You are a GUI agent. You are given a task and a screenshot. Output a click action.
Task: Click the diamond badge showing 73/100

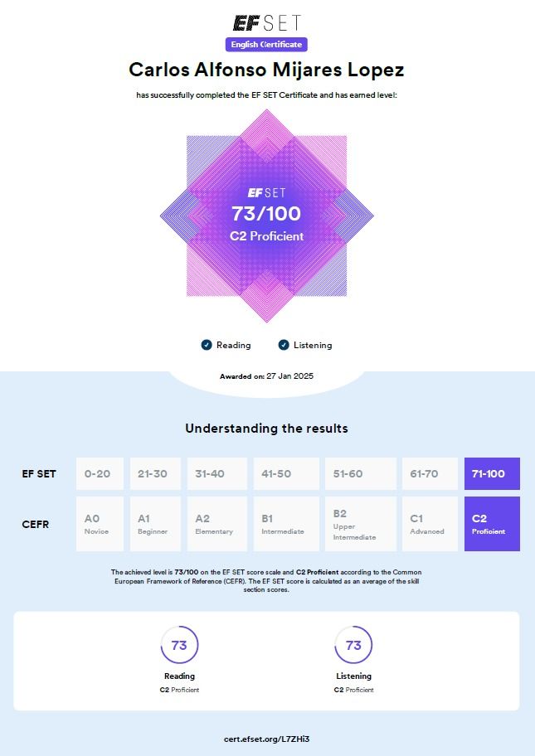point(267,216)
